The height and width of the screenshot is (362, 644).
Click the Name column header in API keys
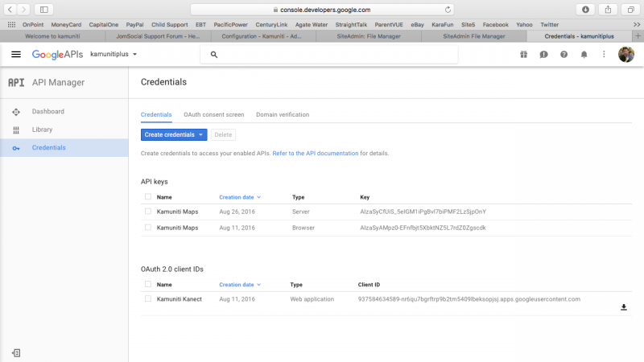(x=164, y=197)
